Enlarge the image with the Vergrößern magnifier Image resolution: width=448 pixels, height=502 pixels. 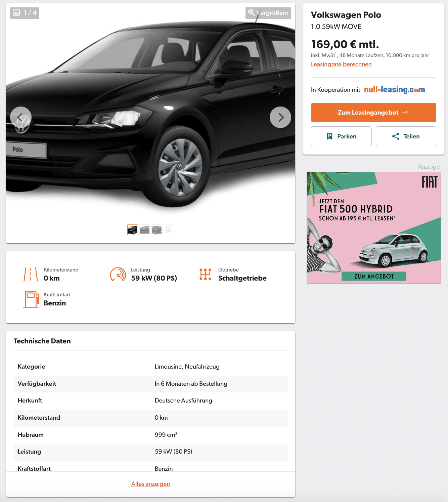268,13
